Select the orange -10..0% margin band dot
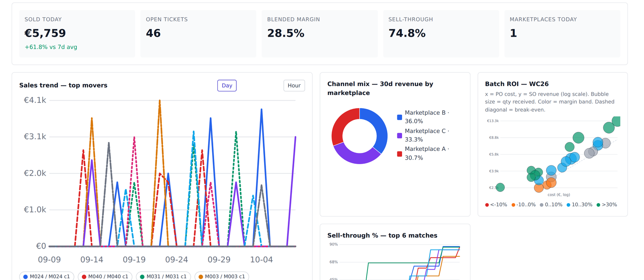This screenshot has height=280, width=644. 514,205
